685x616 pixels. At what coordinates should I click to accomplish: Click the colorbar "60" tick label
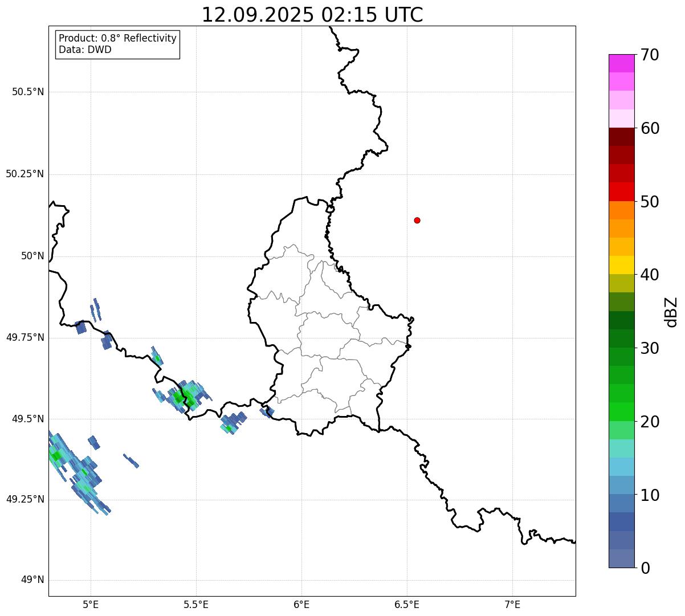click(650, 128)
